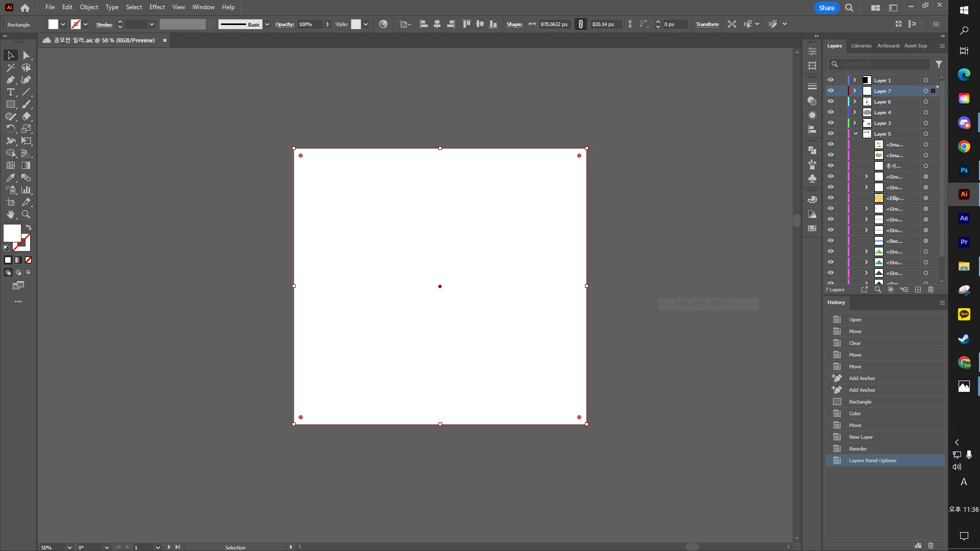
Task: Expand Layer 4 contents
Action: [x=854, y=112]
